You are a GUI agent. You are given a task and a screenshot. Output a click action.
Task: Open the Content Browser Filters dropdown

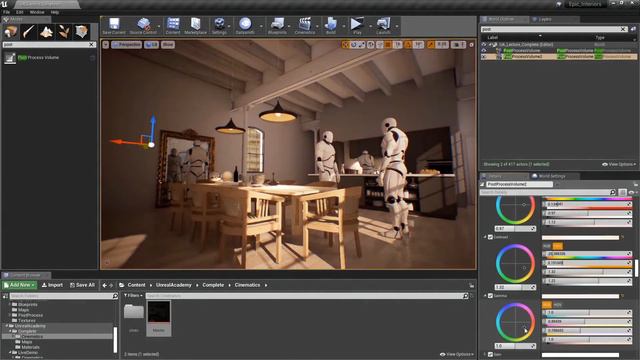pyautogui.click(x=133, y=296)
